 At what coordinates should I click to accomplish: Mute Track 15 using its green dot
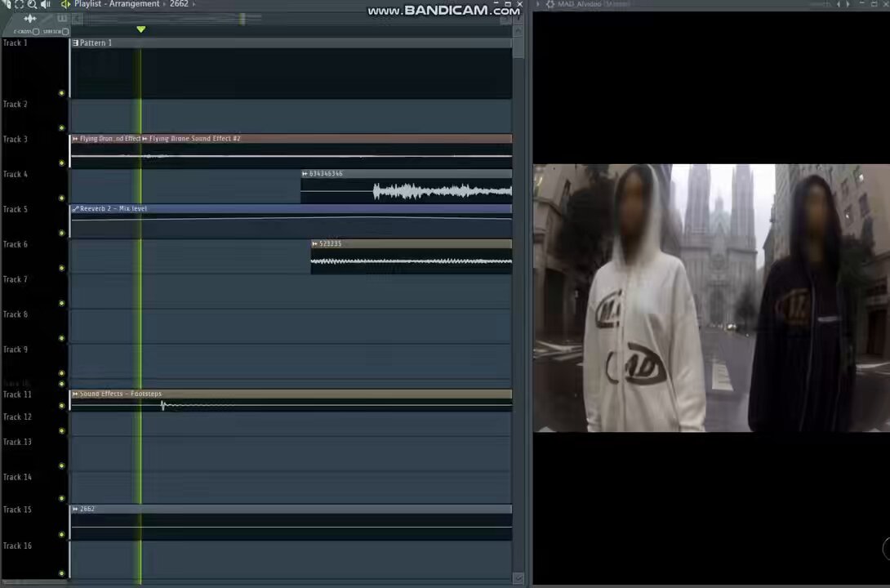point(62,535)
